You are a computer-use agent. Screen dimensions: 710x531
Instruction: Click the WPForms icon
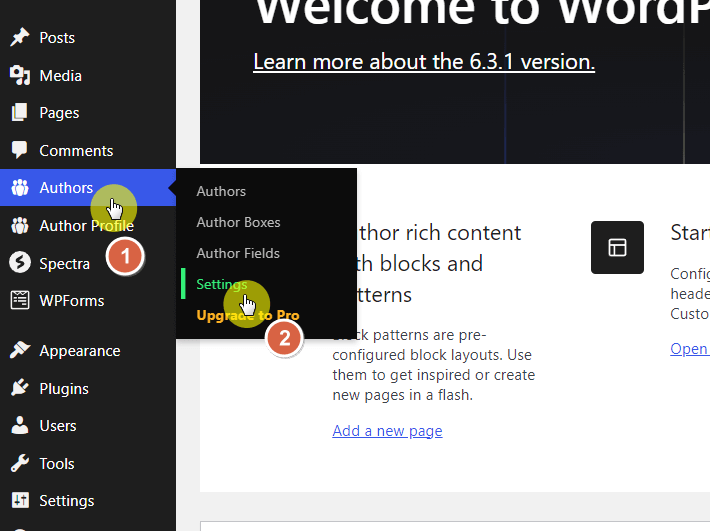coord(20,300)
